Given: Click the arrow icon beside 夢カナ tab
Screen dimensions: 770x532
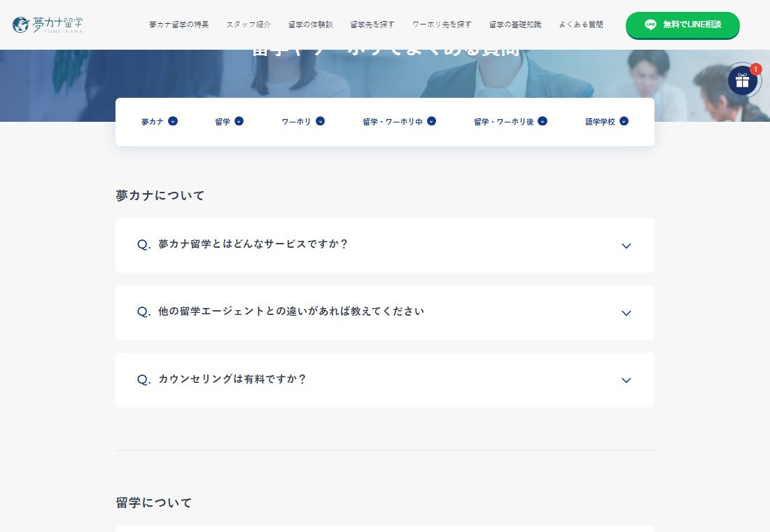Looking at the screenshot, I should (x=173, y=121).
